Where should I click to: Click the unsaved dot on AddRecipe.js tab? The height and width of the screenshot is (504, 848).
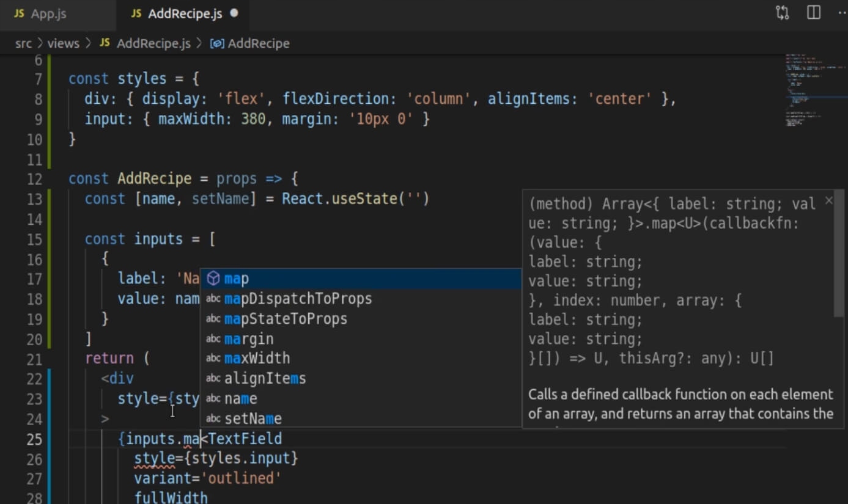pos(234,13)
